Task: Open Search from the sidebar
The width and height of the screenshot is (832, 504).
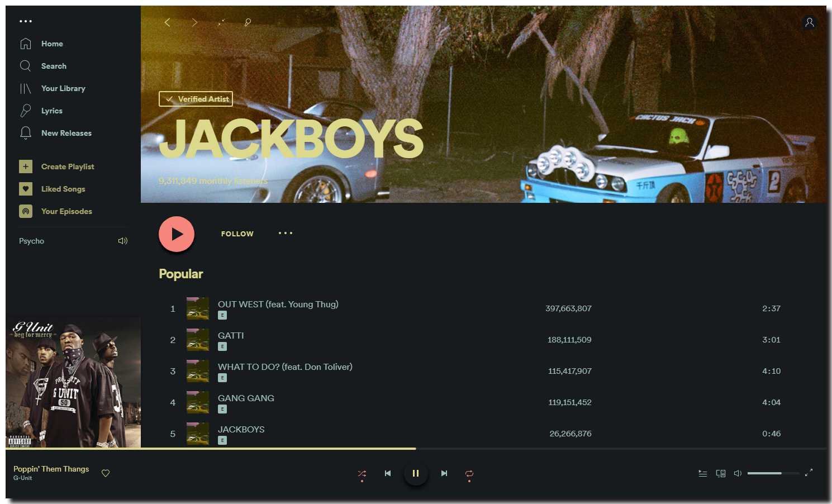Action: [x=54, y=66]
